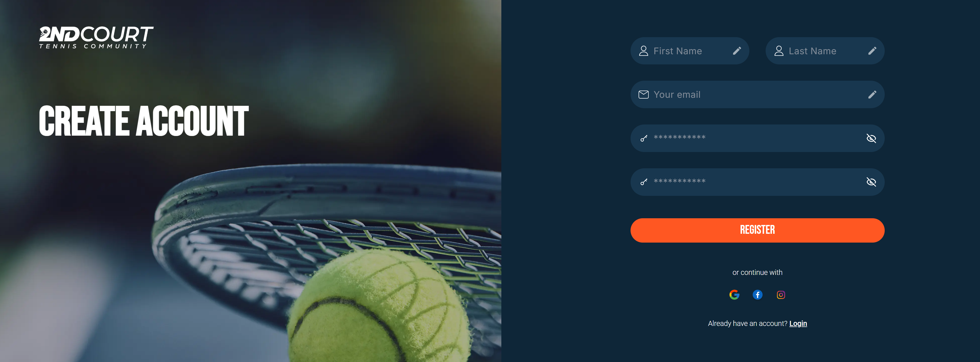
Task: Click into the Your email field
Action: coord(757,94)
